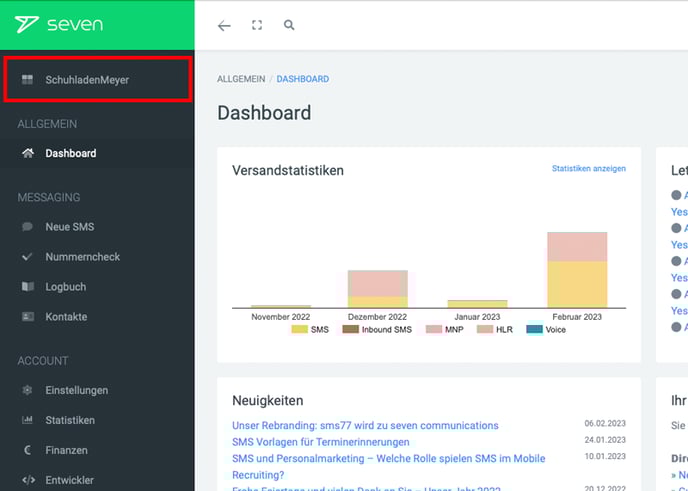This screenshot has height=491, width=688.
Task: Click the chart icon for Statistiken
Action: [27, 420]
